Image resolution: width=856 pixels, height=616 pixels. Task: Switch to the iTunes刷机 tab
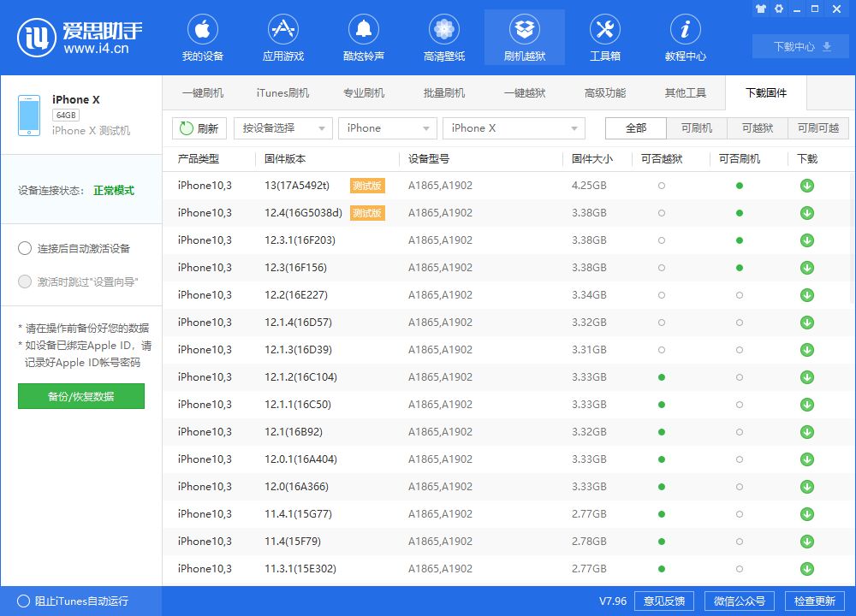click(x=282, y=93)
